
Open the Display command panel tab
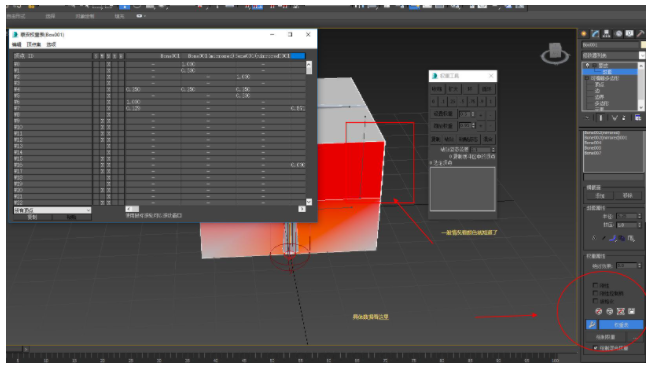click(629, 34)
